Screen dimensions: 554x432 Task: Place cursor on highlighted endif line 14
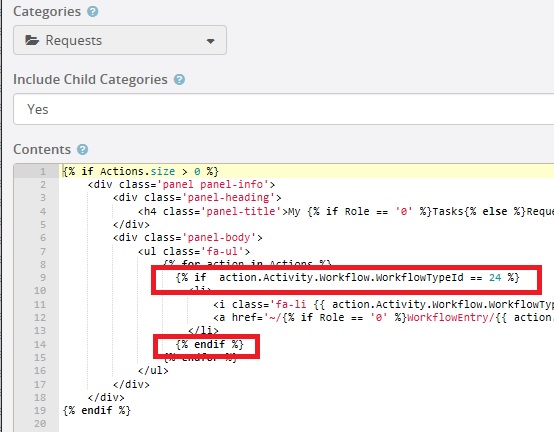tap(210, 344)
